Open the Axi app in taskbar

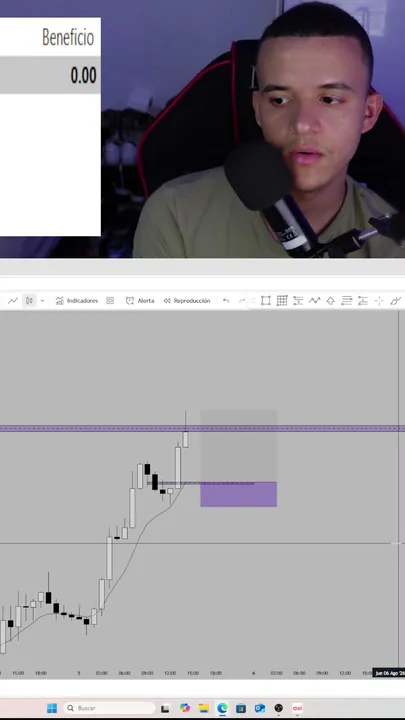297,708
